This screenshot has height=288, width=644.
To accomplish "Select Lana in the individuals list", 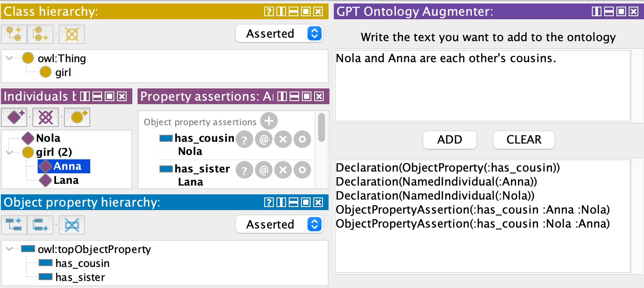I will point(66,180).
